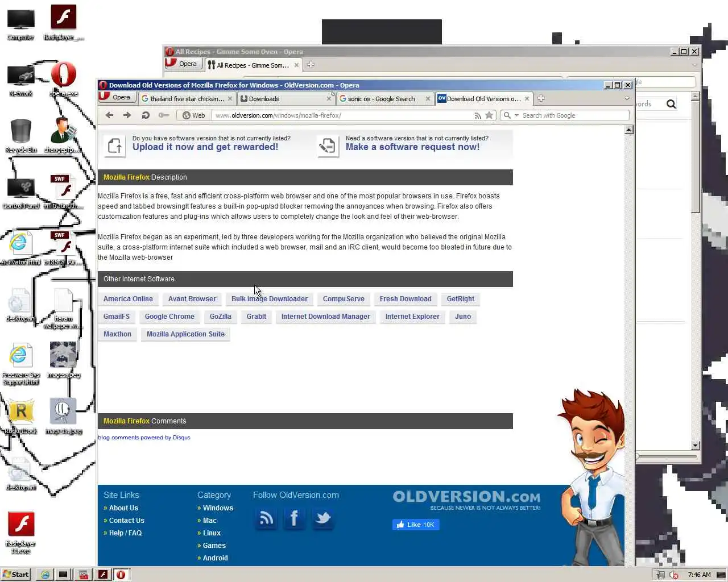
Task: Open the Windows category link
Action: (x=218, y=508)
